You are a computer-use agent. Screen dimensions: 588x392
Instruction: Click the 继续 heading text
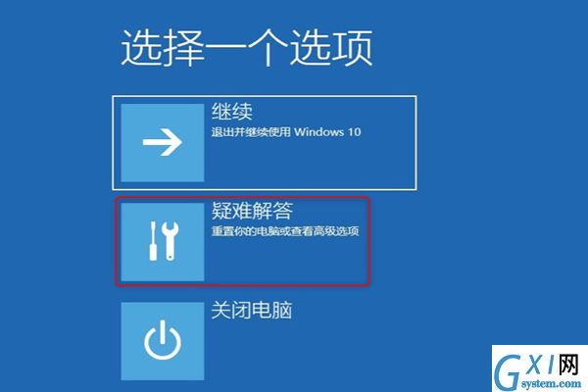[231, 112]
